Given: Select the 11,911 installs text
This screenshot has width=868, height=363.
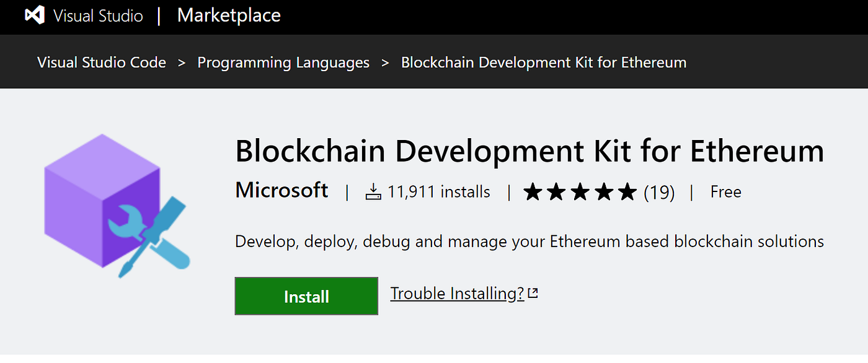Looking at the screenshot, I should pyautogui.click(x=439, y=192).
